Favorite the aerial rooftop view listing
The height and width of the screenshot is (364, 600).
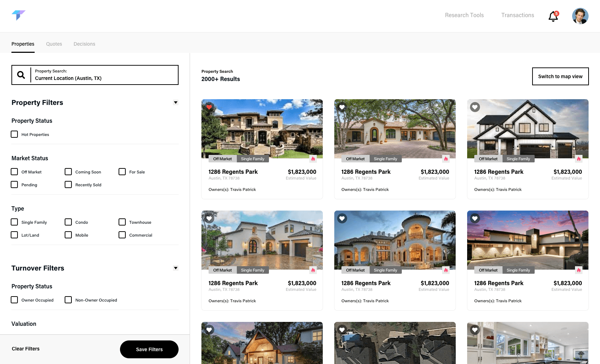[342, 330]
